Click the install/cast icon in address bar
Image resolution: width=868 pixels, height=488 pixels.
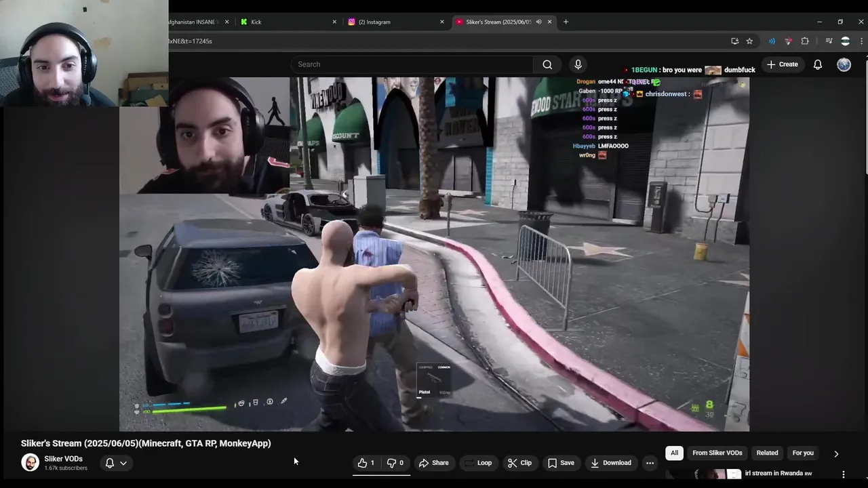[x=734, y=41]
